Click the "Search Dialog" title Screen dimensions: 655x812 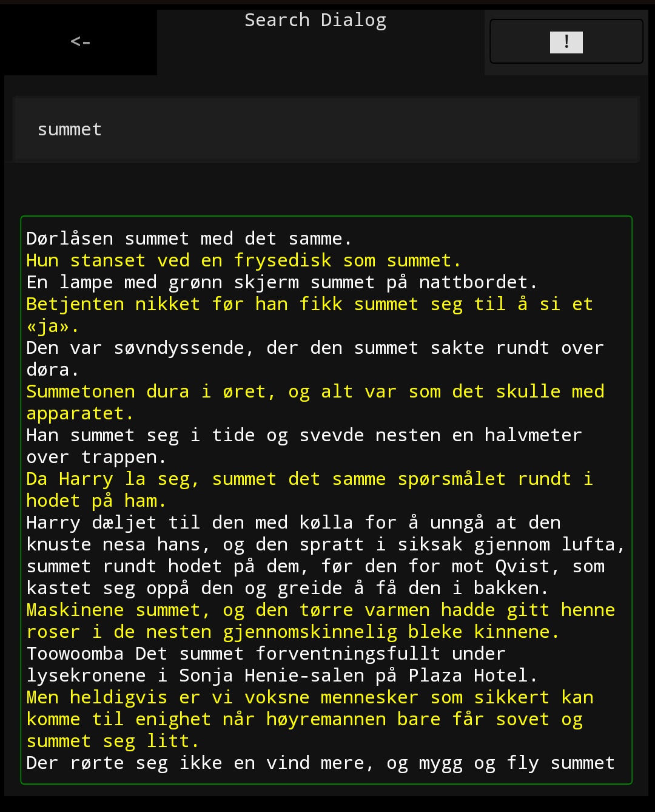[x=315, y=21]
